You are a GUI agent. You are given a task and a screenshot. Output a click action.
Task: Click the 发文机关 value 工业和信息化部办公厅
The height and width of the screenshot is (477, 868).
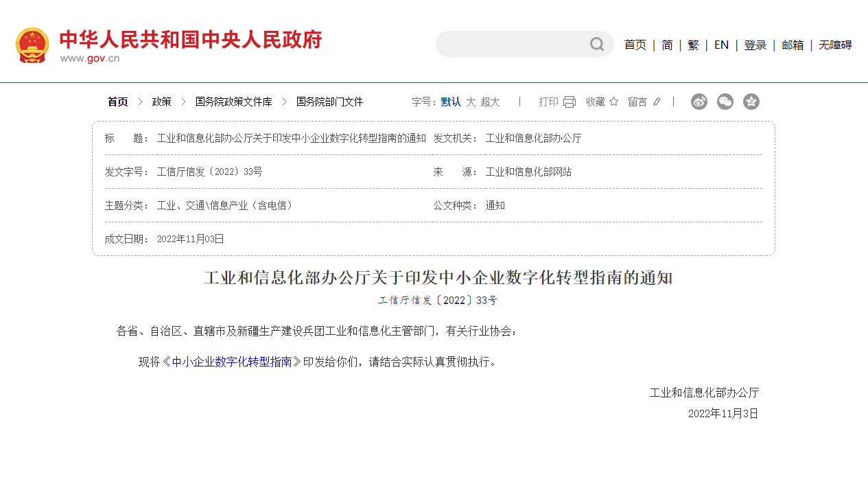click(x=533, y=138)
